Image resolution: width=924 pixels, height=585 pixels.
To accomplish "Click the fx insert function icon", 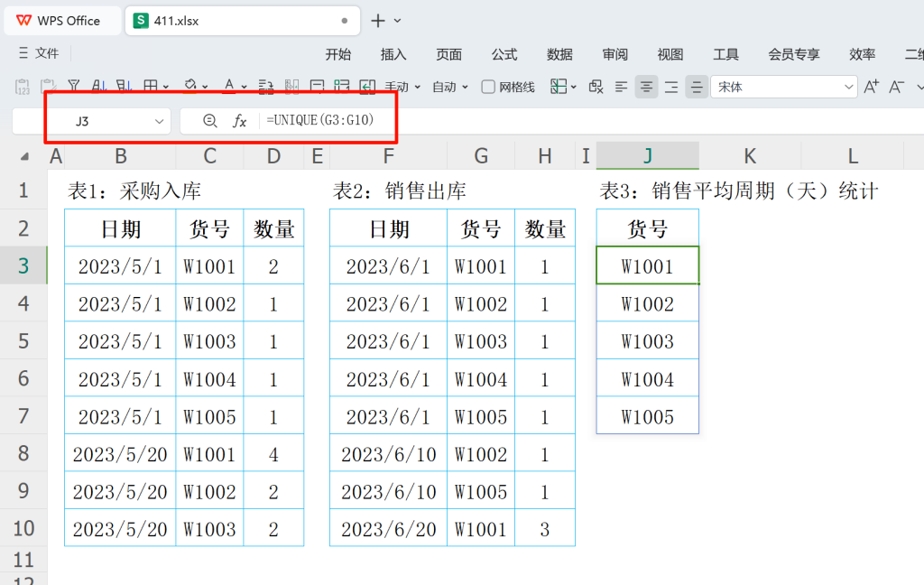I will (239, 121).
